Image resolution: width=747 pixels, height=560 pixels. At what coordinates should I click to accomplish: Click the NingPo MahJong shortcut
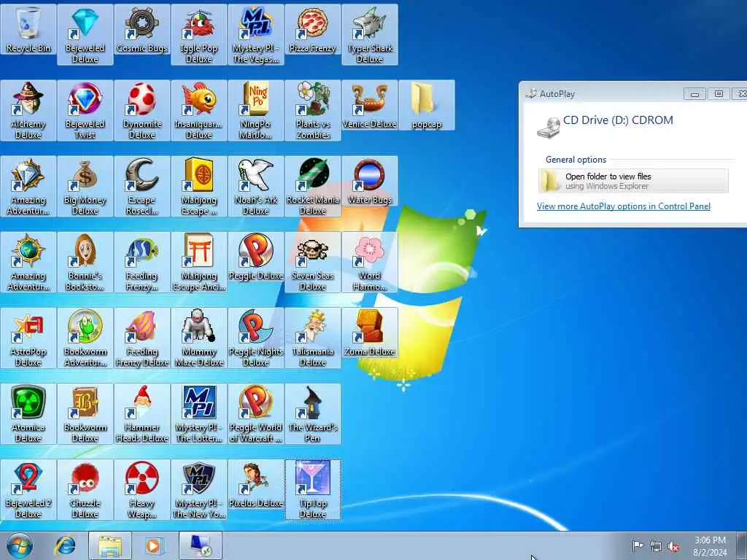[256, 111]
